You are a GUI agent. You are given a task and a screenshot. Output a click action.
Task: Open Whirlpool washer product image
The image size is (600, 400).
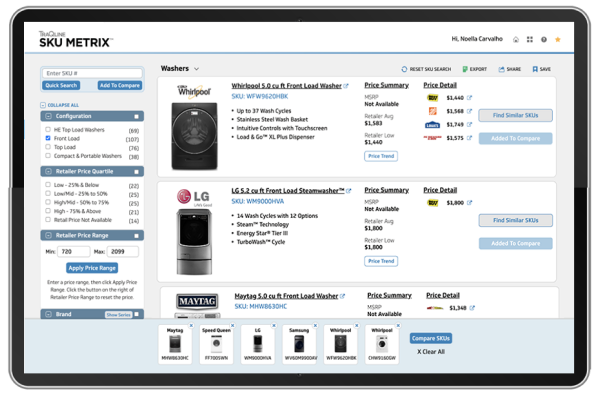194,136
